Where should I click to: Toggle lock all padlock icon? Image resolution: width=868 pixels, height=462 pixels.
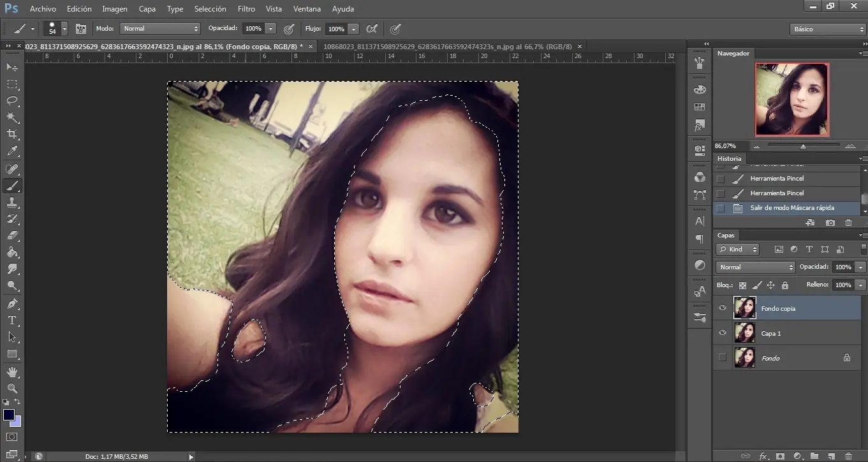pyautogui.click(x=784, y=285)
